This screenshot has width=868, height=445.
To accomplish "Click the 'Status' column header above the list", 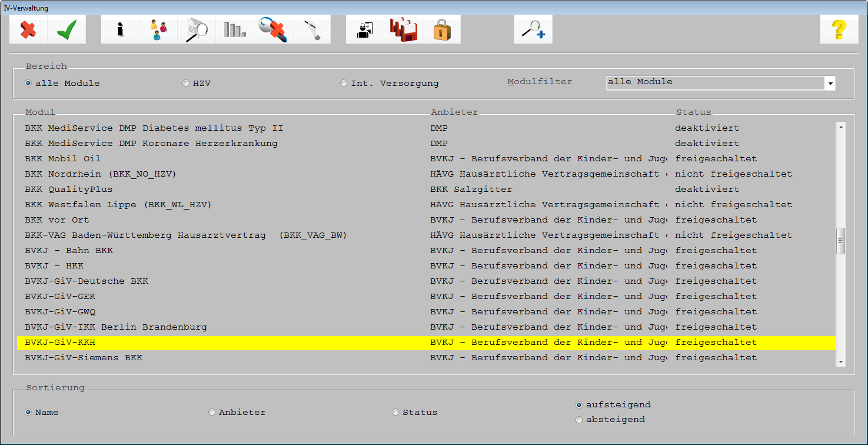I will pos(693,112).
